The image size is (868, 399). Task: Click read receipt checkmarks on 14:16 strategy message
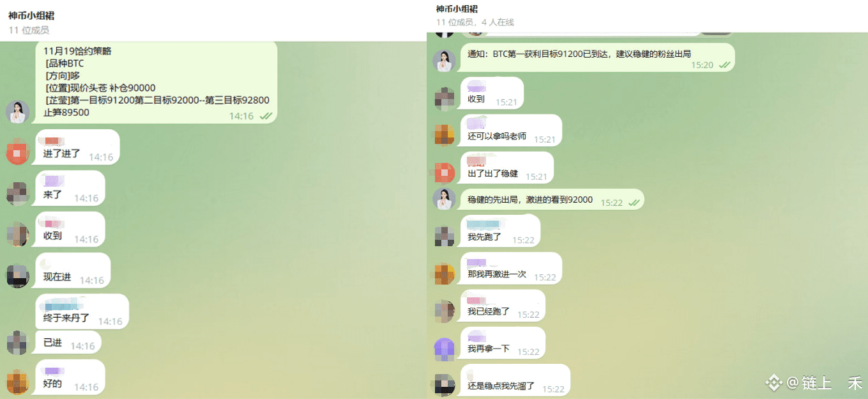click(x=266, y=116)
